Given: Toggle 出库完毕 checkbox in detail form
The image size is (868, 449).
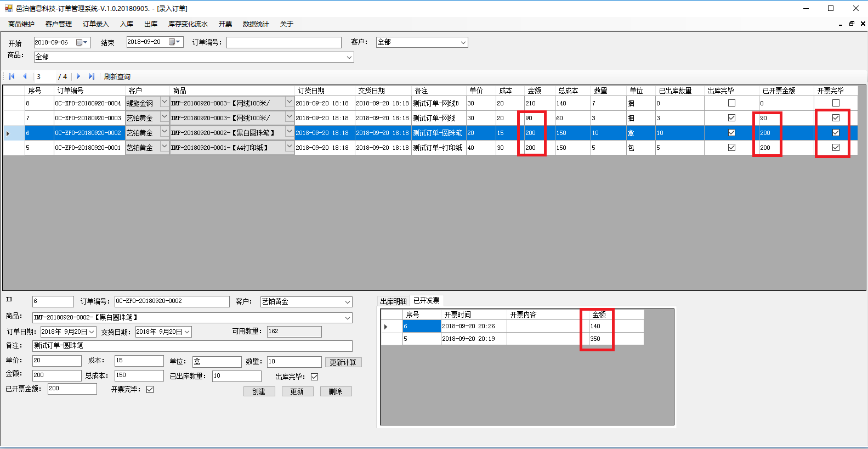Looking at the screenshot, I should click(x=315, y=377).
